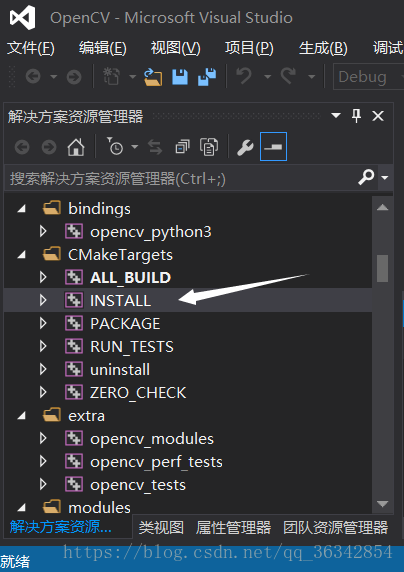Switch to the 团队资源管理器 tab

(335, 527)
